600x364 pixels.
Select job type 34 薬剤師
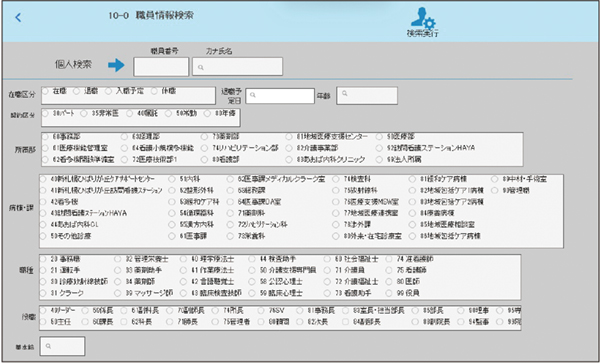pyautogui.click(x=117, y=282)
